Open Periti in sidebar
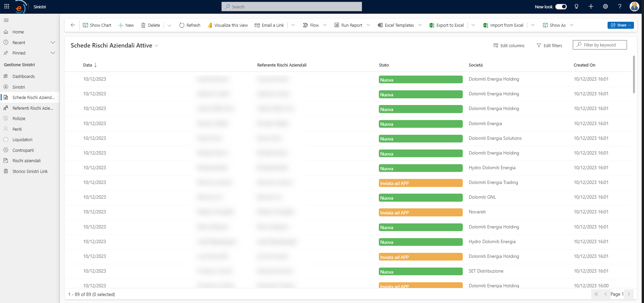 pyautogui.click(x=17, y=129)
